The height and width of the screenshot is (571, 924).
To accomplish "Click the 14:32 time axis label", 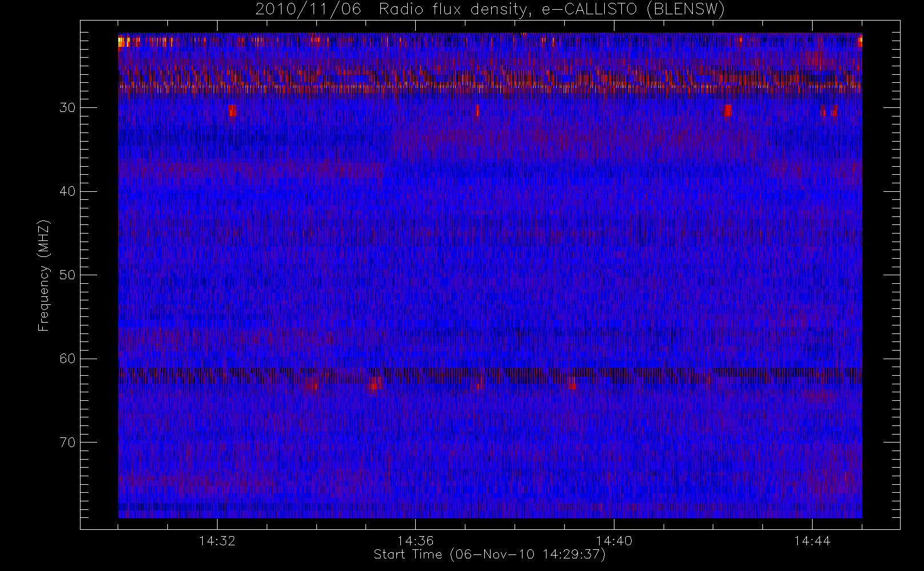I will [x=217, y=541].
